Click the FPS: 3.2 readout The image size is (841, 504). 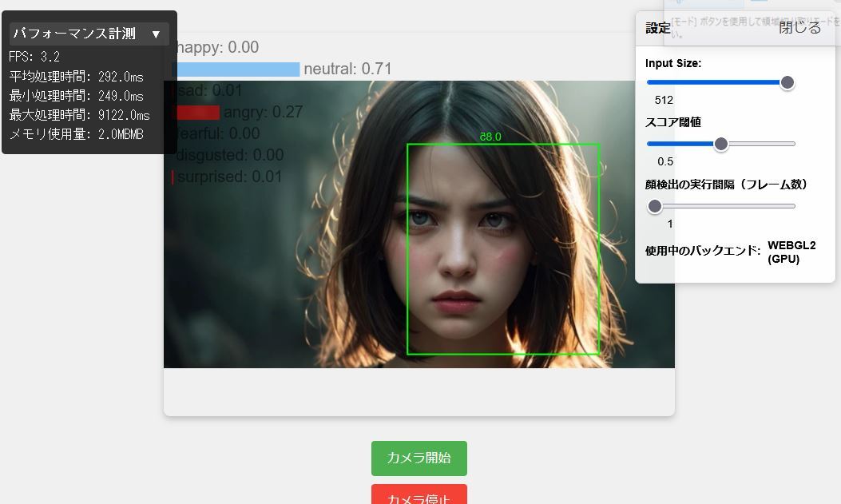click(34, 57)
